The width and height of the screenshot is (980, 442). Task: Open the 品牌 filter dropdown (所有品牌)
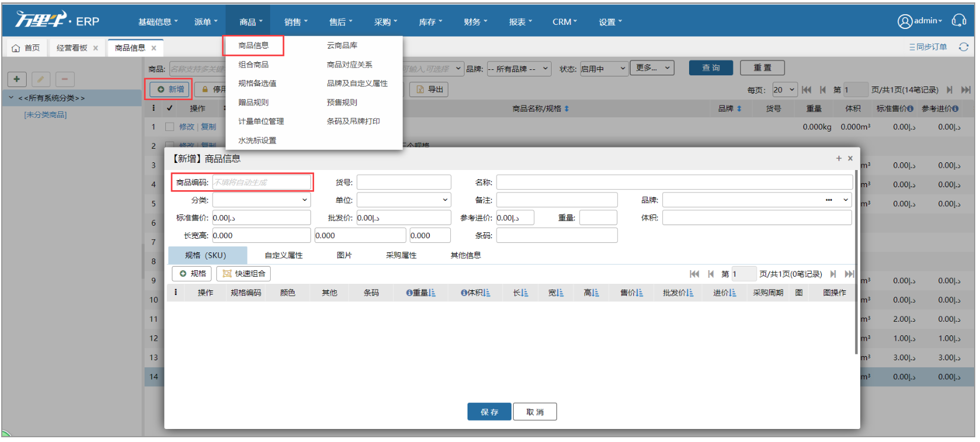point(518,69)
